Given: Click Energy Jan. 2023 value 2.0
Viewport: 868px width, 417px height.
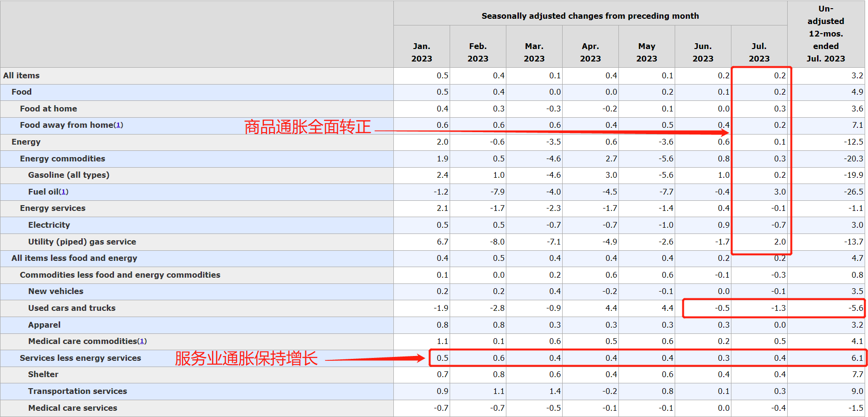Looking at the screenshot, I should 442,142.
